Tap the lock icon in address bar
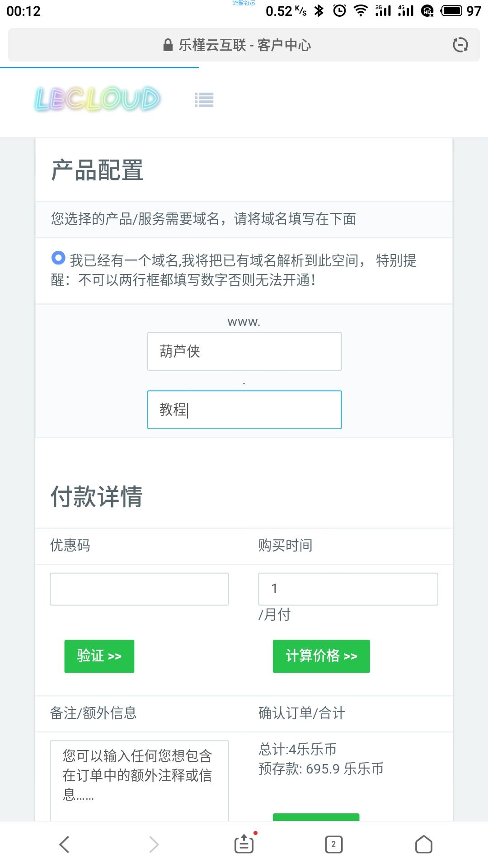Image resolution: width=488 pixels, height=868 pixels. click(168, 45)
